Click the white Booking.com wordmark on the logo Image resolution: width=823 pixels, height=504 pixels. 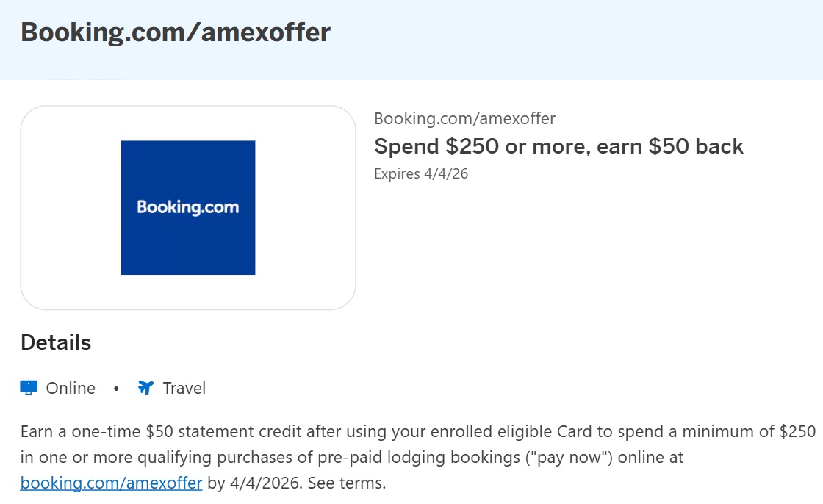(187, 206)
